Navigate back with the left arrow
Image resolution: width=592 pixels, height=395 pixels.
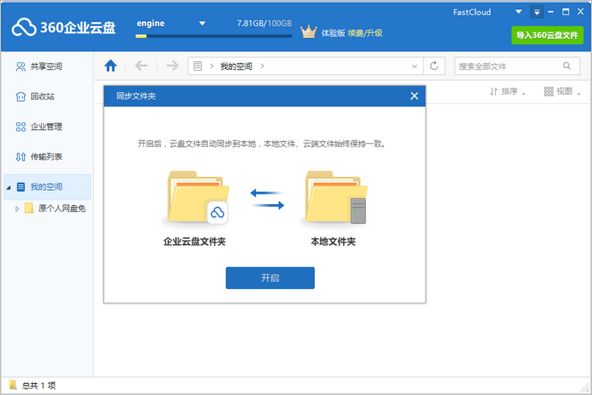pos(141,66)
